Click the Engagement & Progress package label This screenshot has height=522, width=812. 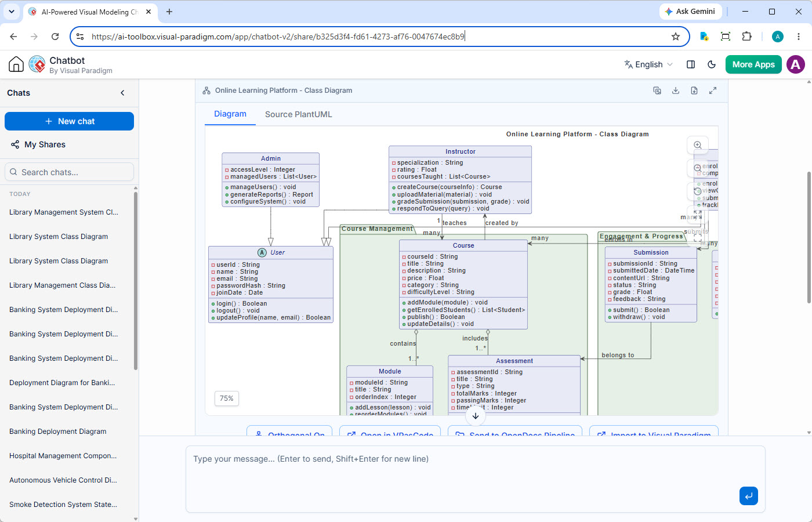(641, 236)
